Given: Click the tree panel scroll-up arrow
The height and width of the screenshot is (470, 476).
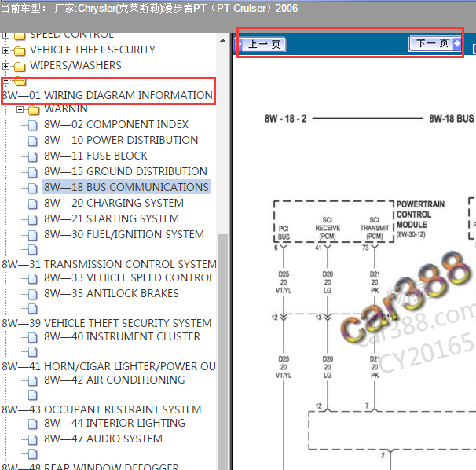Looking at the screenshot, I should (222, 40).
